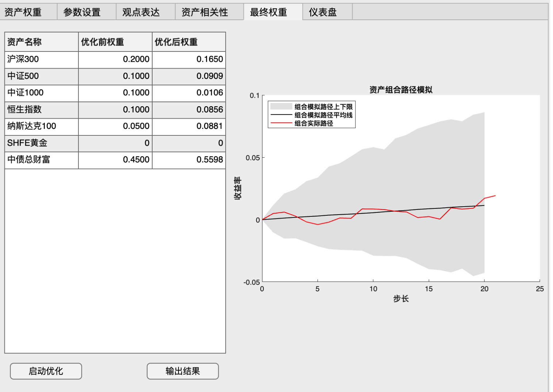Click the 优化后权重 column header
The height and width of the screenshot is (392, 553).
pyautogui.click(x=189, y=42)
